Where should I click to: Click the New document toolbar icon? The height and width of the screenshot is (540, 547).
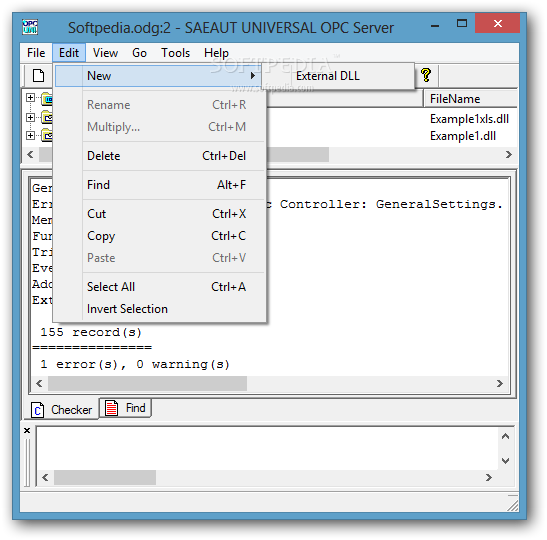coord(38,75)
